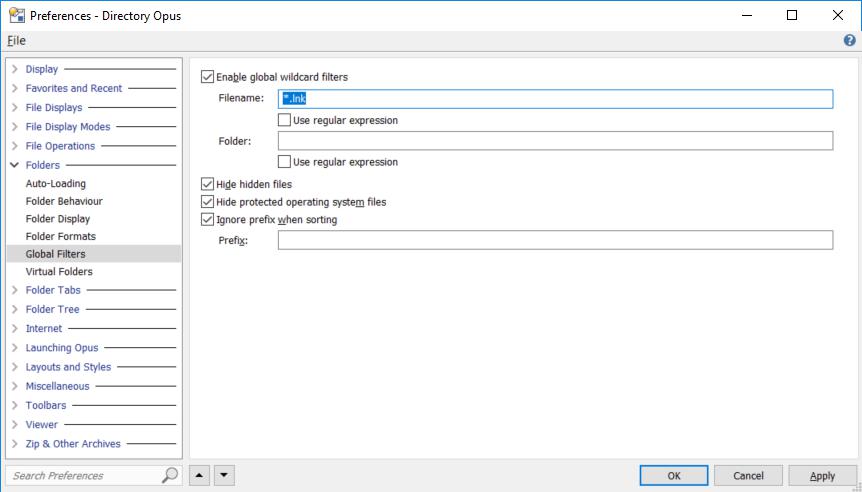Expand the Launching Opus category

tap(15, 348)
